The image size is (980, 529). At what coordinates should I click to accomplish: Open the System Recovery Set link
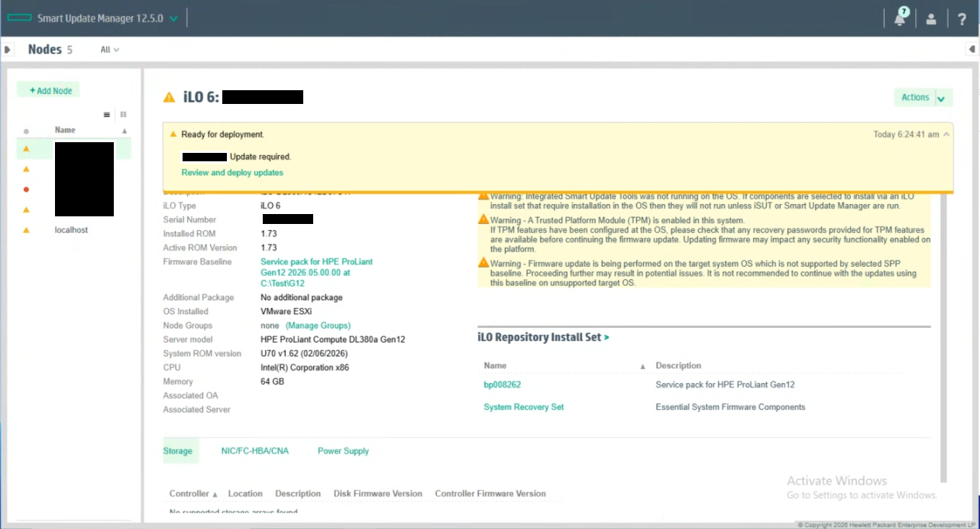point(524,407)
